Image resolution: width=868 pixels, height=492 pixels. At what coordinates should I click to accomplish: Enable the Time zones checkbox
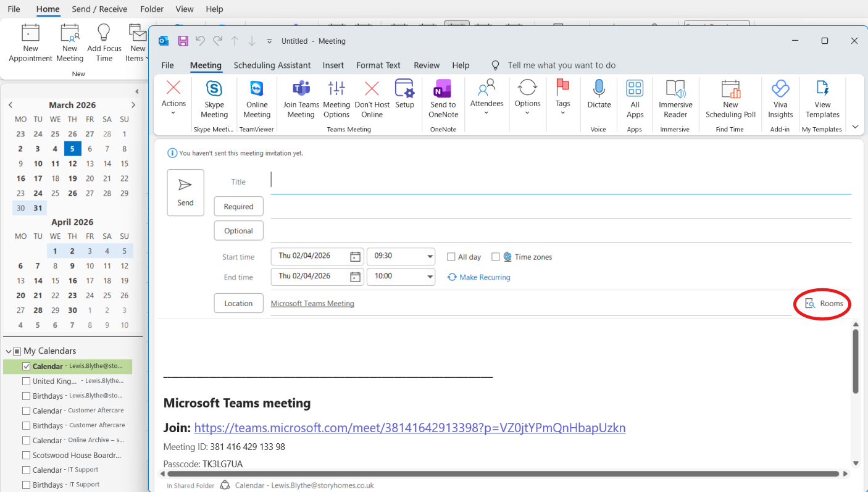click(x=496, y=257)
